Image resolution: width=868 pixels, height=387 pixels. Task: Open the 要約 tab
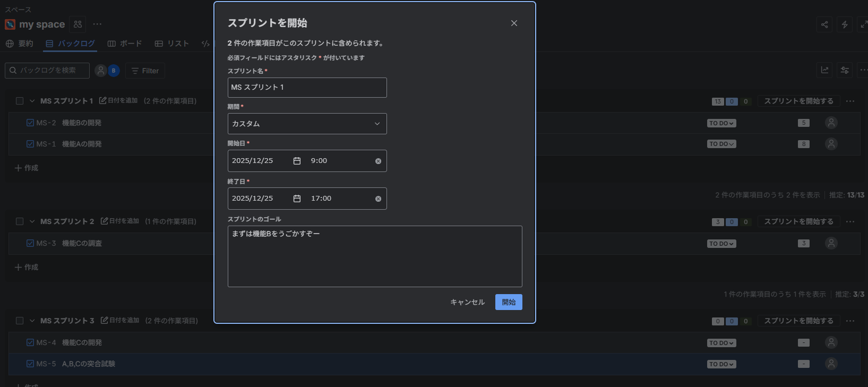point(20,44)
